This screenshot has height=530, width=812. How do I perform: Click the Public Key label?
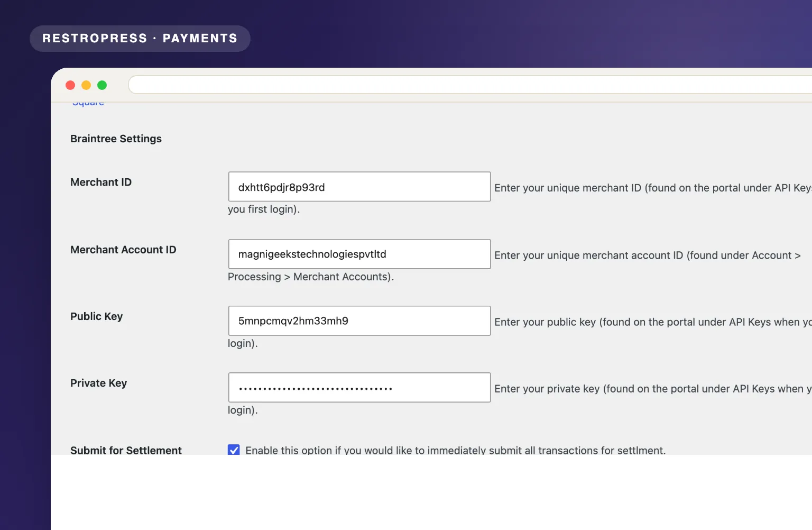[96, 316]
